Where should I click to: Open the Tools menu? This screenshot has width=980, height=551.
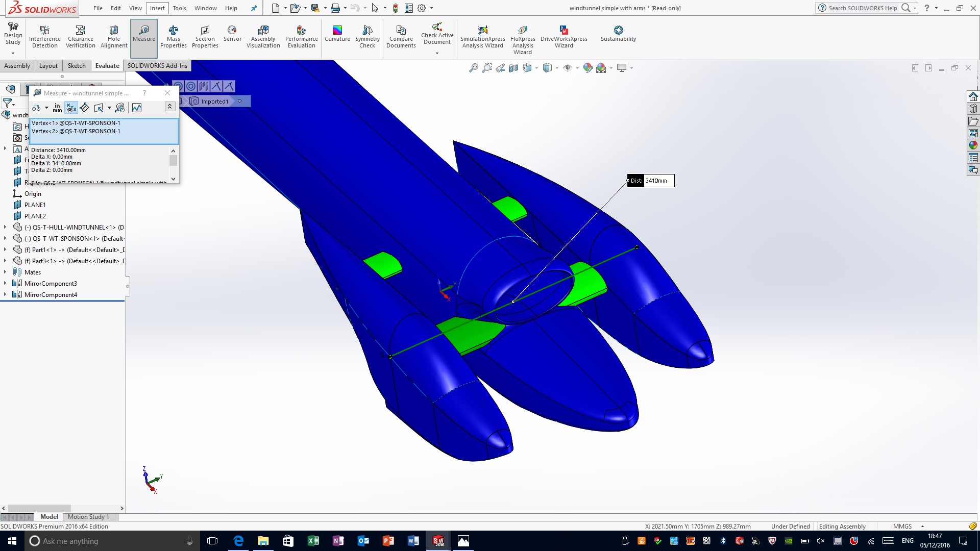pyautogui.click(x=179, y=8)
